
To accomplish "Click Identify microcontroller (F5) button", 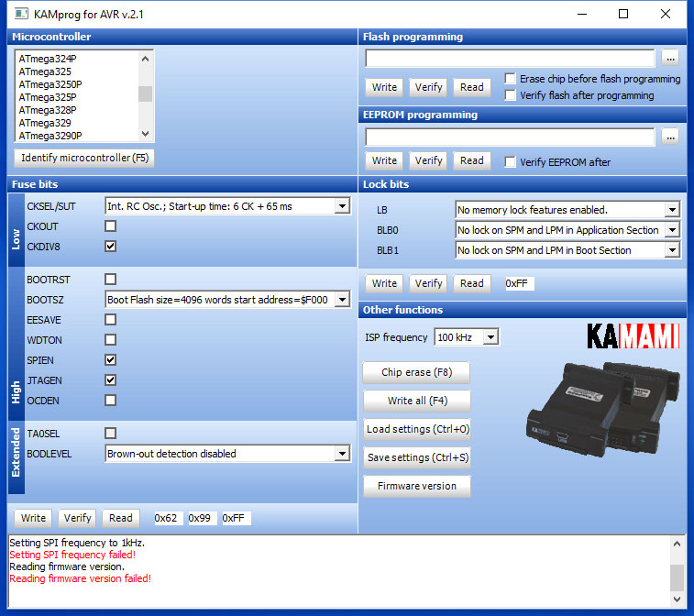I will point(84,158).
